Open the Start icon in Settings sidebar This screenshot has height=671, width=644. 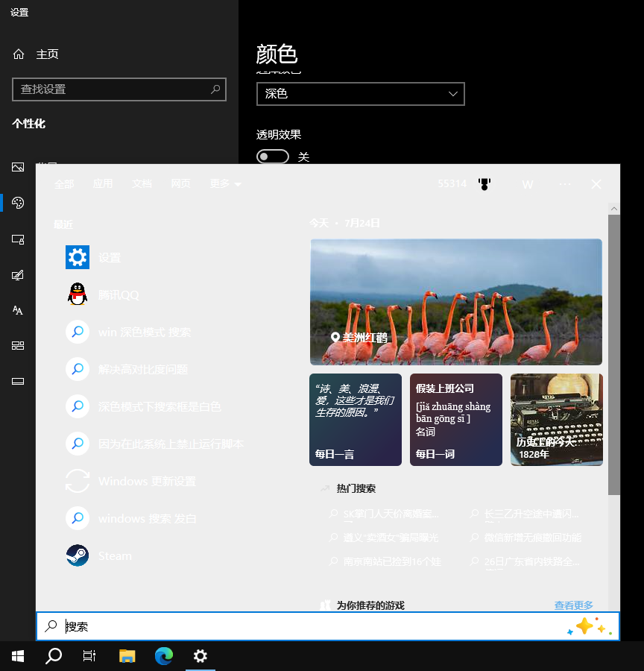pos(18,345)
